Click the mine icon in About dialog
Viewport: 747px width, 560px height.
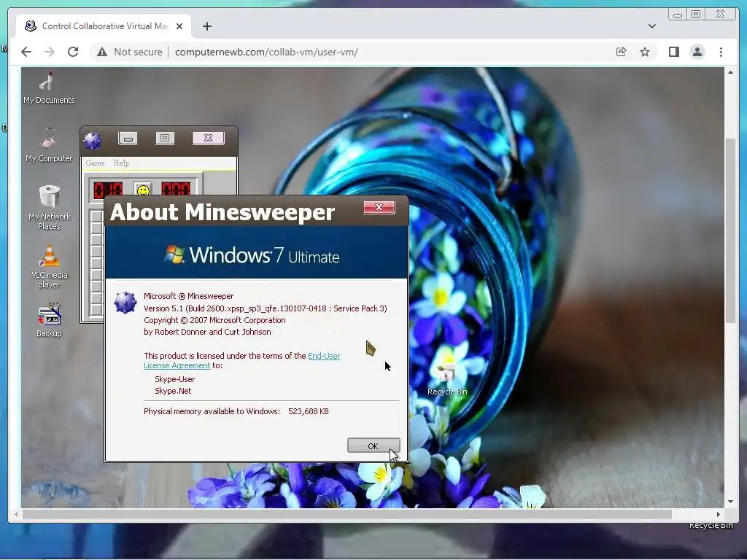(x=125, y=303)
